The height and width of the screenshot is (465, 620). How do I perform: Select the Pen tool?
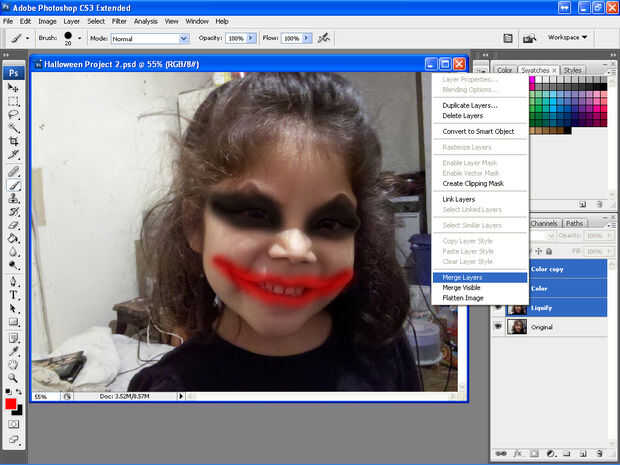click(x=13, y=282)
